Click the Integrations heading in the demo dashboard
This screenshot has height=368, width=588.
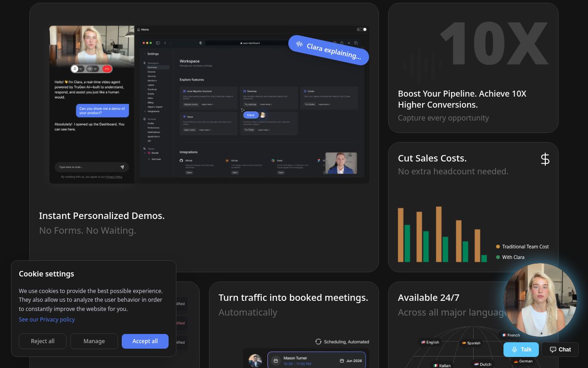(188, 152)
